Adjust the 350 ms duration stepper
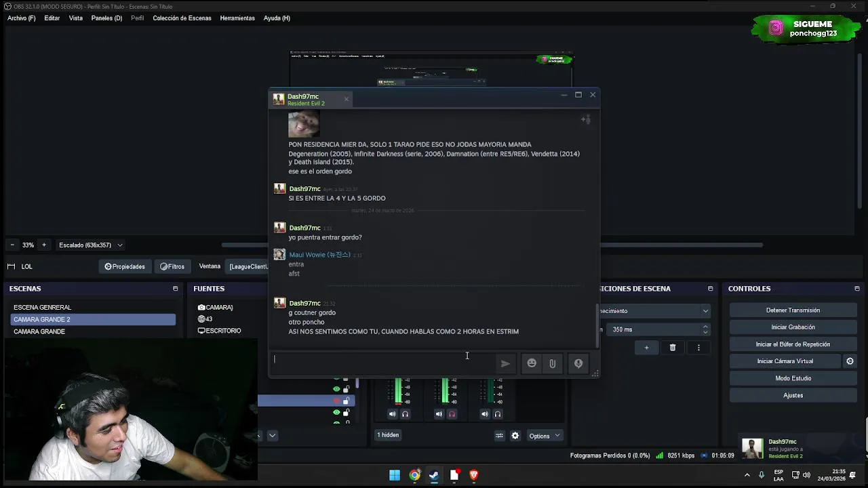Image resolution: width=868 pixels, height=488 pixels. pyautogui.click(x=705, y=329)
